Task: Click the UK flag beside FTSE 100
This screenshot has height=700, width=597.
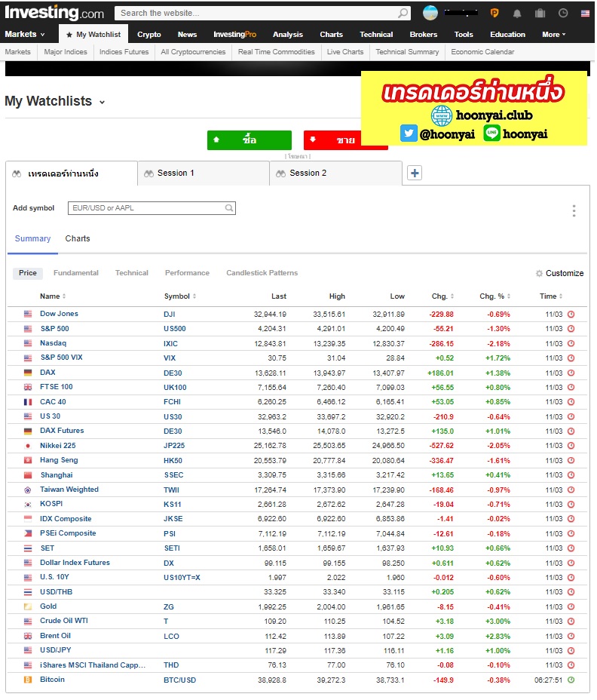Action: click(28, 388)
